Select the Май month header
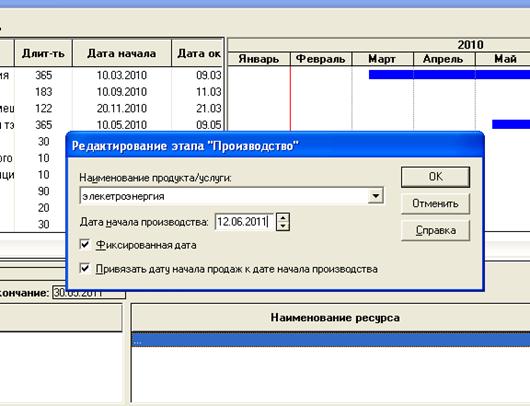This screenshot has width=530, height=406. pos(503,59)
